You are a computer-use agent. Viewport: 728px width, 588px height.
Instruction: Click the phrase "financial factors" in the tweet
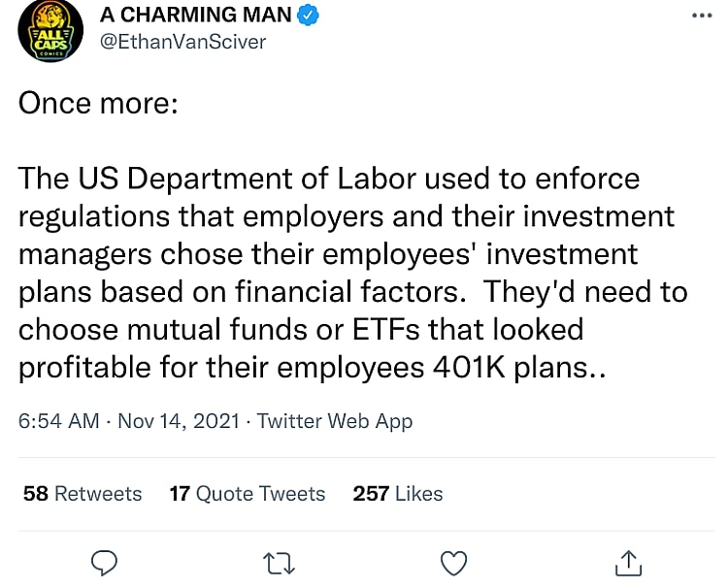coord(377,292)
